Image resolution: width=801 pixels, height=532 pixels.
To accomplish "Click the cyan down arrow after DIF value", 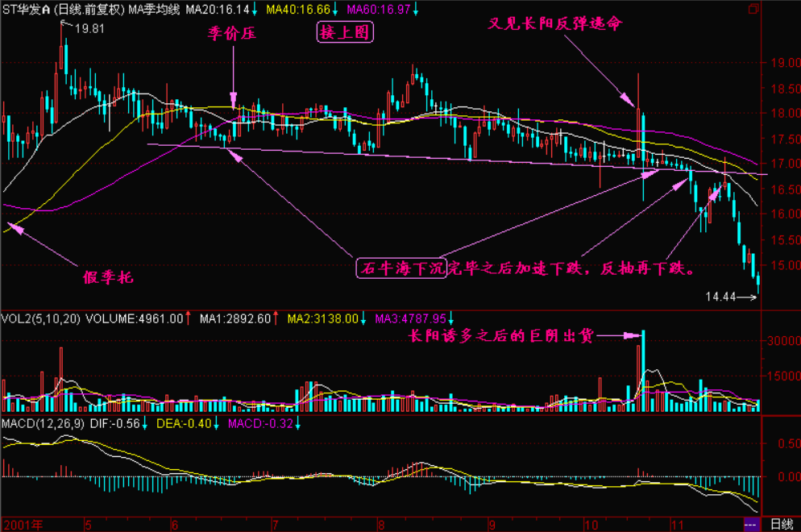I will [145, 423].
